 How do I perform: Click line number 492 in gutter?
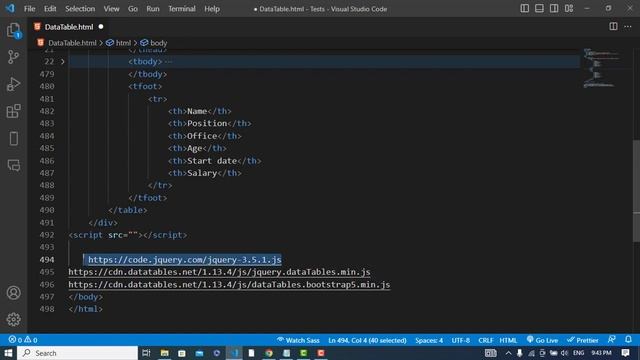(x=47, y=235)
